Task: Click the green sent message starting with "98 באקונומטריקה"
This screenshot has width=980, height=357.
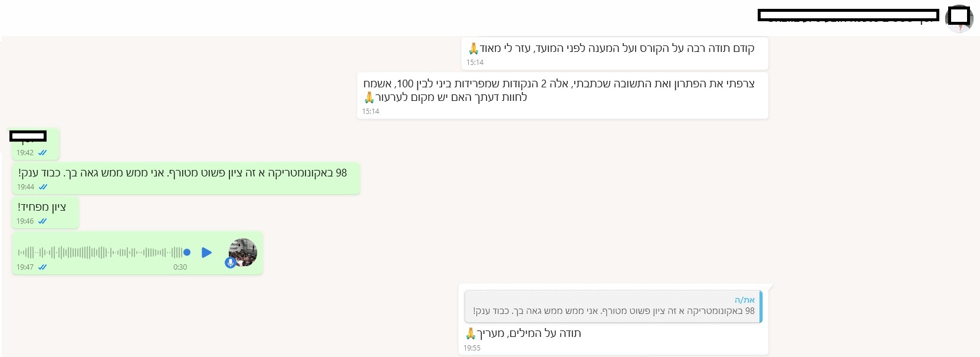Action: click(182, 173)
